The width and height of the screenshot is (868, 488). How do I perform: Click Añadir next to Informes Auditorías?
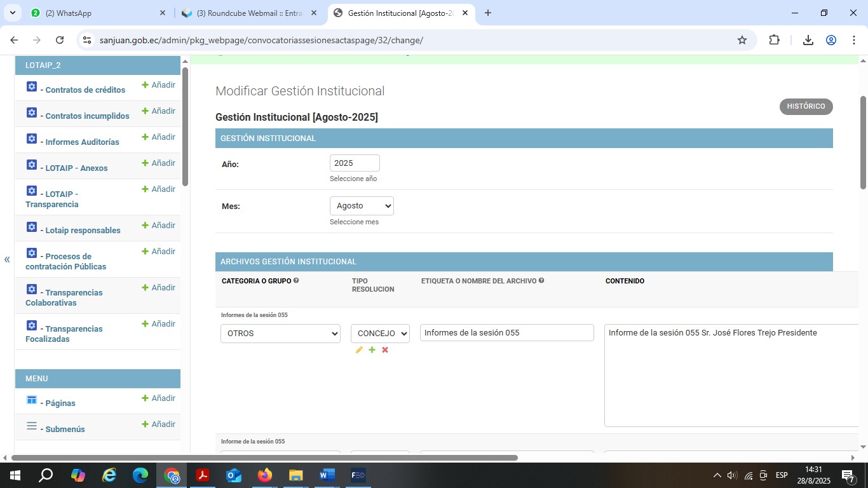[159, 137]
